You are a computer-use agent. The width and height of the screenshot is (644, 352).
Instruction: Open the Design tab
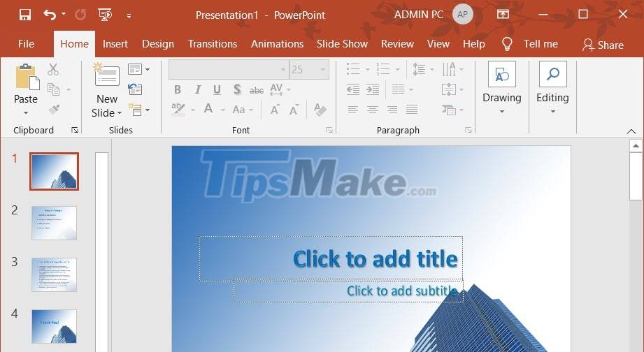158,44
